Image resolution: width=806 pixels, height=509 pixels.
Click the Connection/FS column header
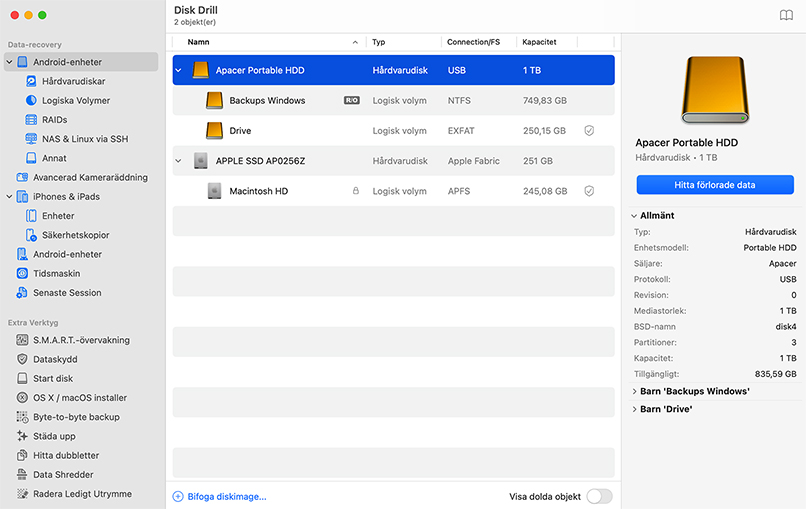(x=473, y=42)
